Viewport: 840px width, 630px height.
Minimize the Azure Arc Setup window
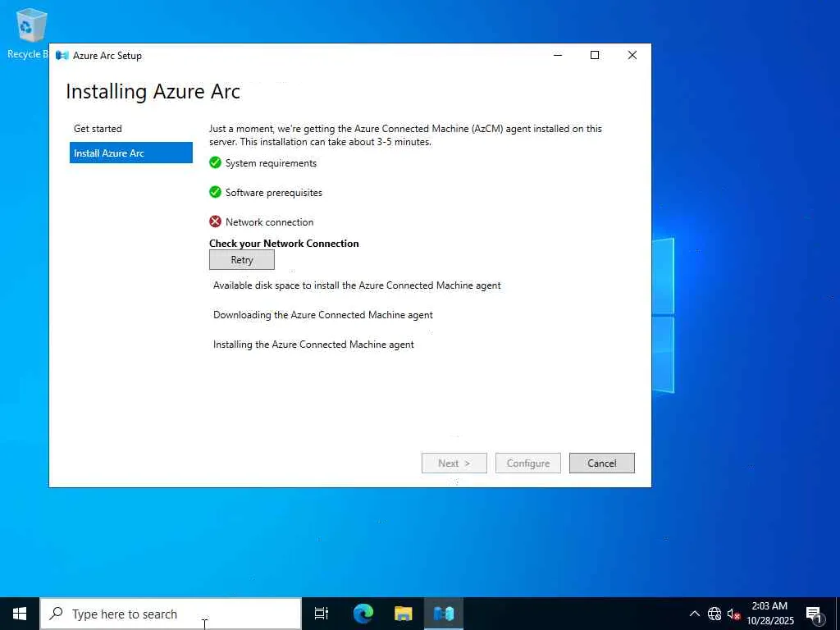click(558, 55)
